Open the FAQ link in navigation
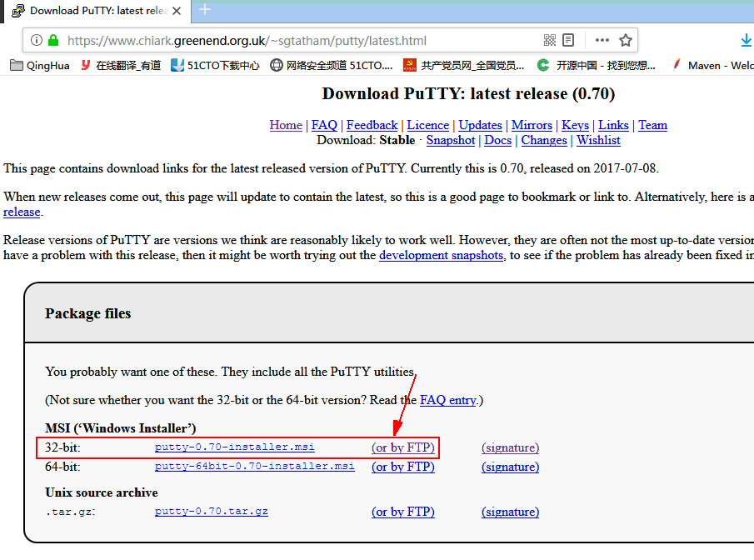Image resolution: width=754 pixels, height=560 pixels. (324, 125)
